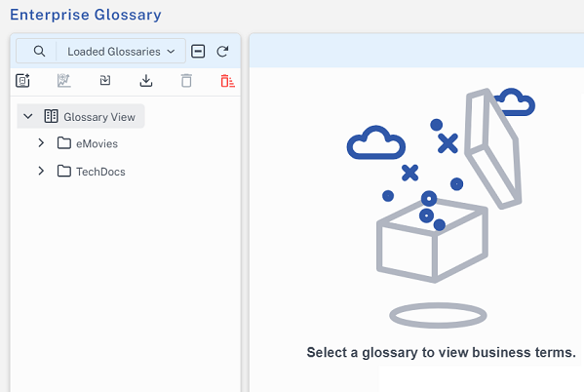
Task: Refresh the glossary list
Action: point(222,51)
